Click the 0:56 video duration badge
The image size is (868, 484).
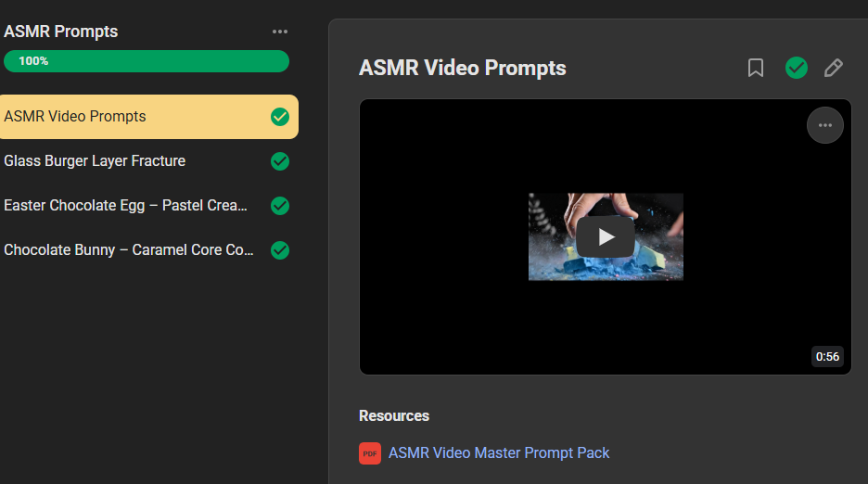click(827, 357)
